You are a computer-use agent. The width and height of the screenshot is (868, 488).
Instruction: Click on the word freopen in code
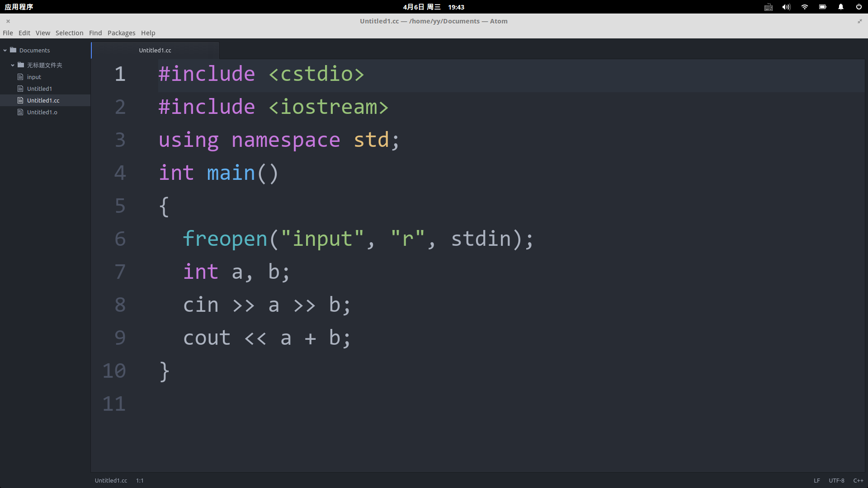click(225, 239)
